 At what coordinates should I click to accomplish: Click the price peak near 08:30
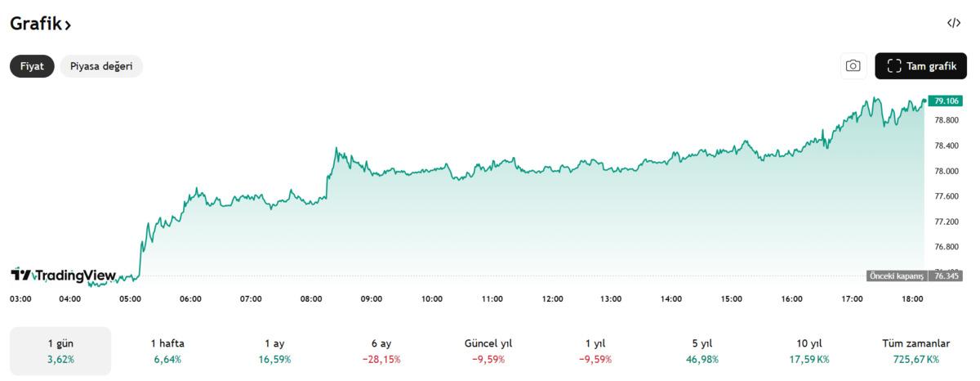point(336,149)
